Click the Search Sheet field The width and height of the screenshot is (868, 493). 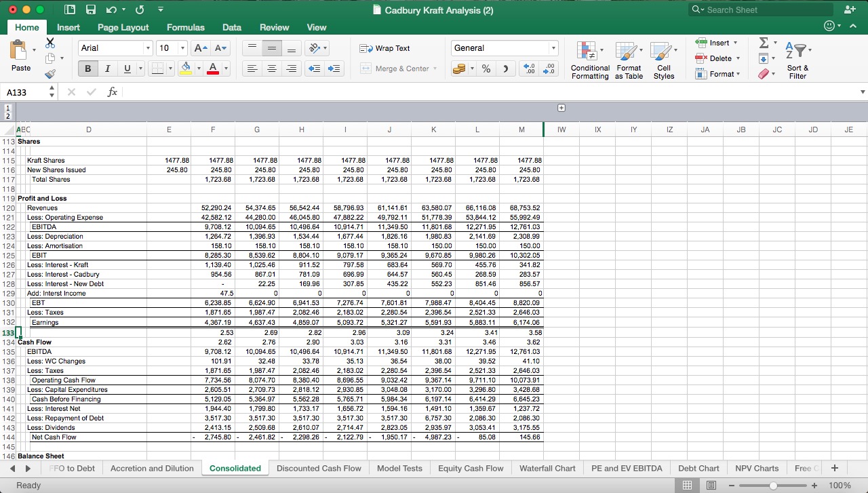[x=760, y=9]
